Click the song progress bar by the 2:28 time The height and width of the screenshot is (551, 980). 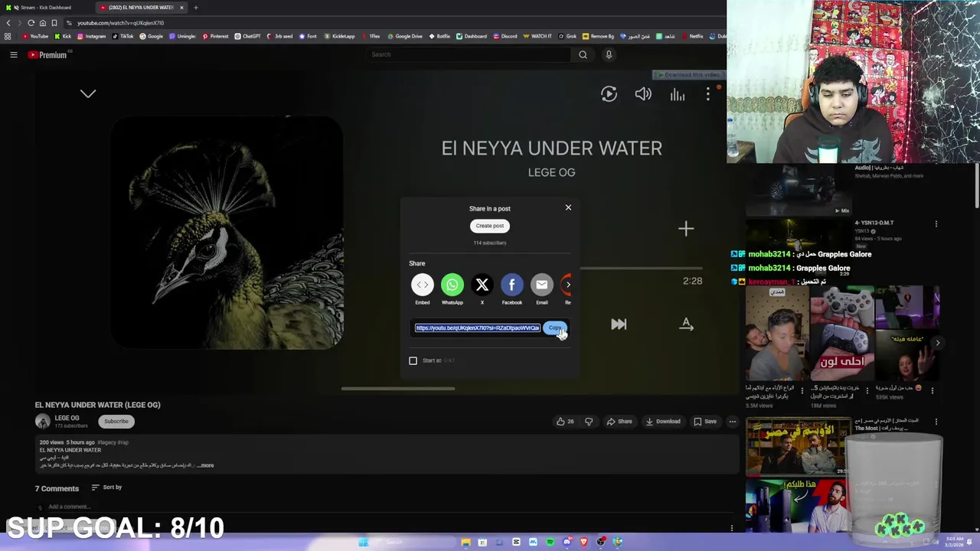[641, 269]
